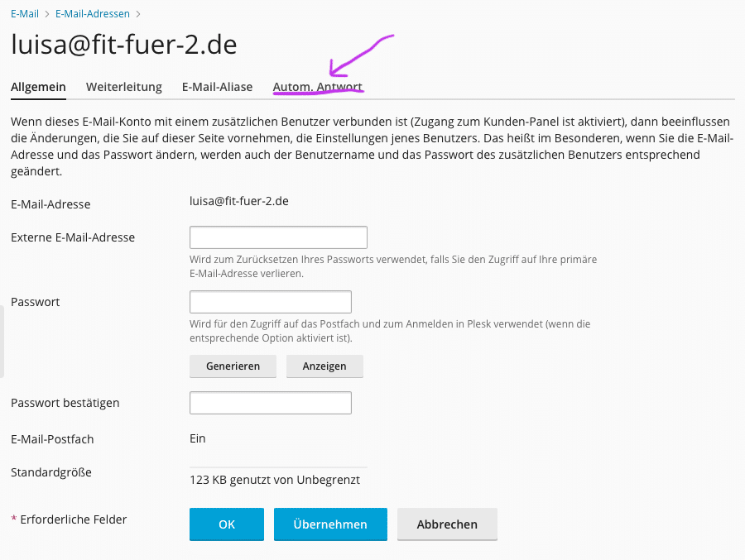Image resolution: width=745 pixels, height=560 pixels.
Task: Click the collapsed sidebar handle at left edge
Action: tap(2, 342)
